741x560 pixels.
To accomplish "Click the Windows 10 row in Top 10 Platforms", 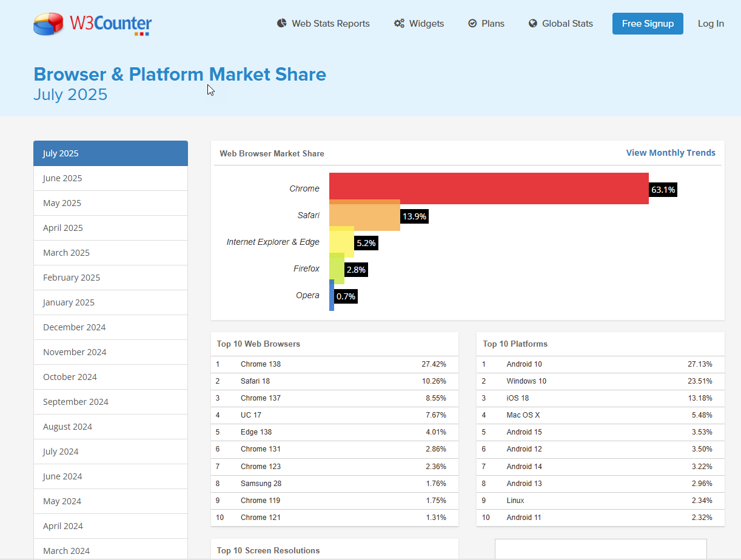I will point(600,381).
